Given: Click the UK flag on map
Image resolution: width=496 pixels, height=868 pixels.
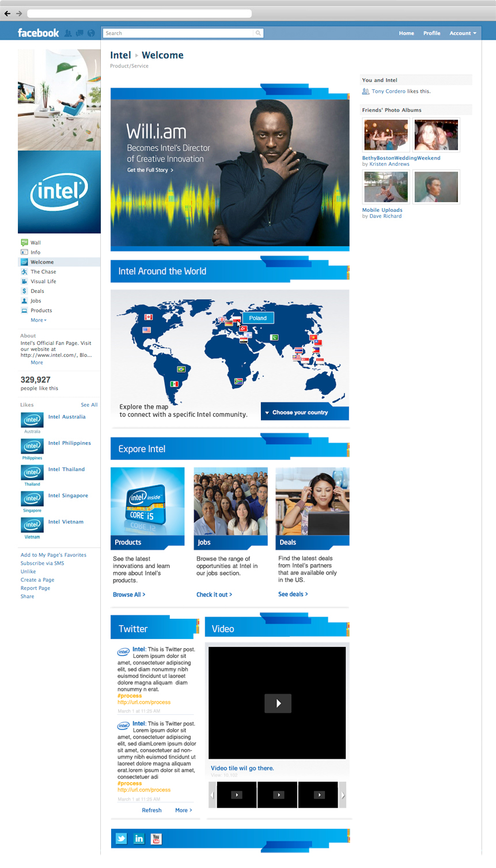Looking at the screenshot, I should point(222,319).
